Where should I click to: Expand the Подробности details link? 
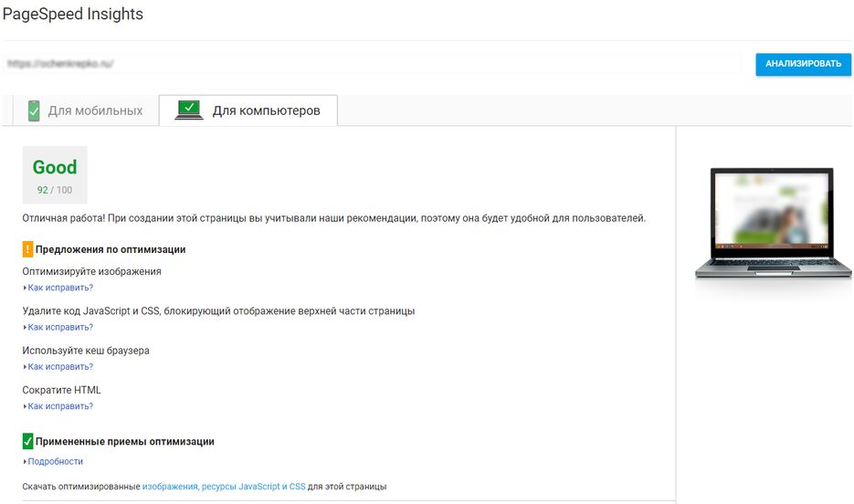tap(55, 462)
